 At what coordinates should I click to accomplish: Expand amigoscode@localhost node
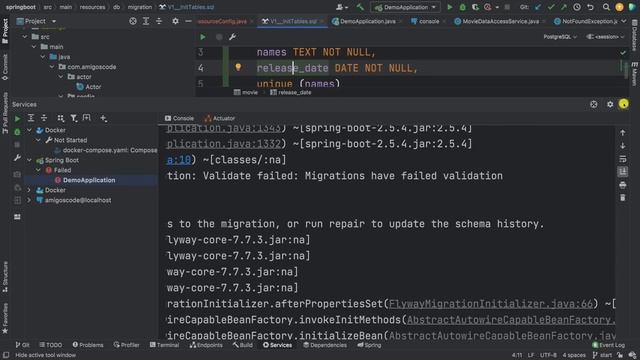(x=29, y=200)
